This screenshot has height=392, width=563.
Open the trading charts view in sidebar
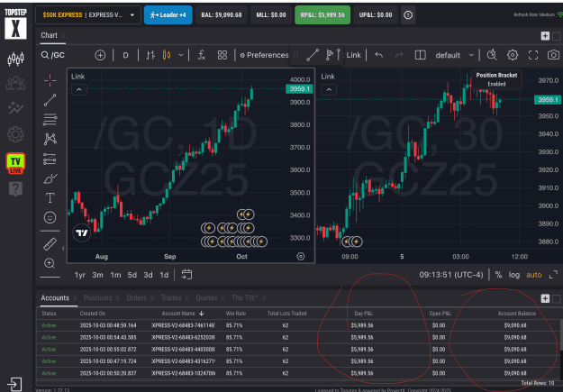pos(15,59)
